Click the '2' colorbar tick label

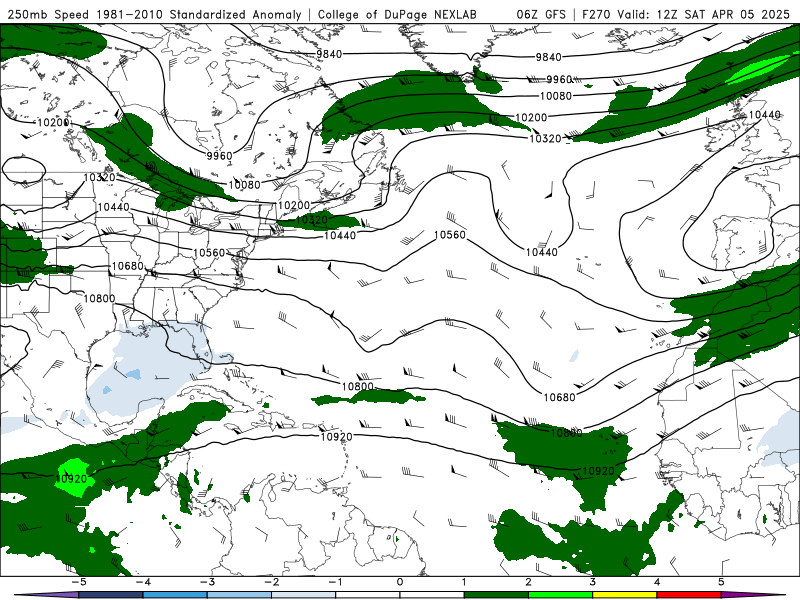point(529,582)
